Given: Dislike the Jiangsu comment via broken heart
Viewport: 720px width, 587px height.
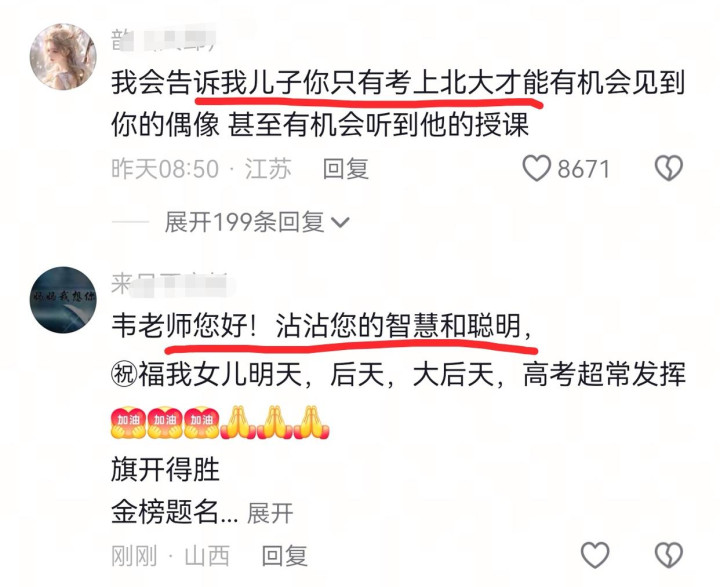Looking at the screenshot, I should 669,168.
